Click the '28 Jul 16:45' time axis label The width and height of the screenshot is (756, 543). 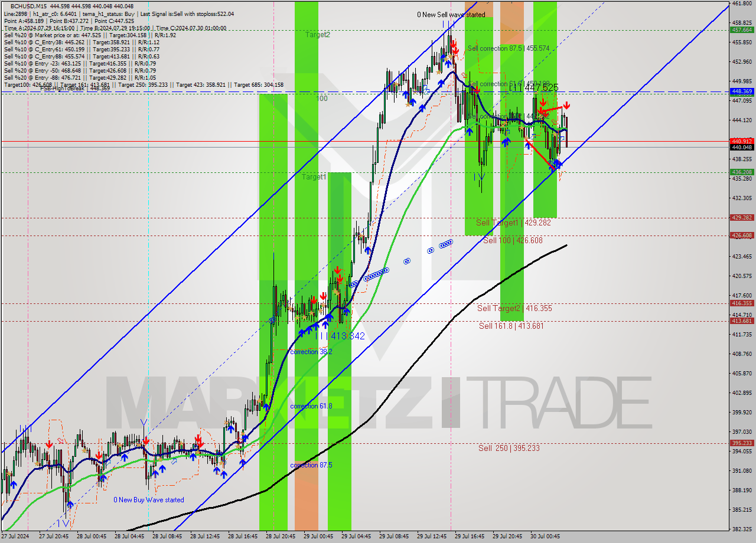242,537
